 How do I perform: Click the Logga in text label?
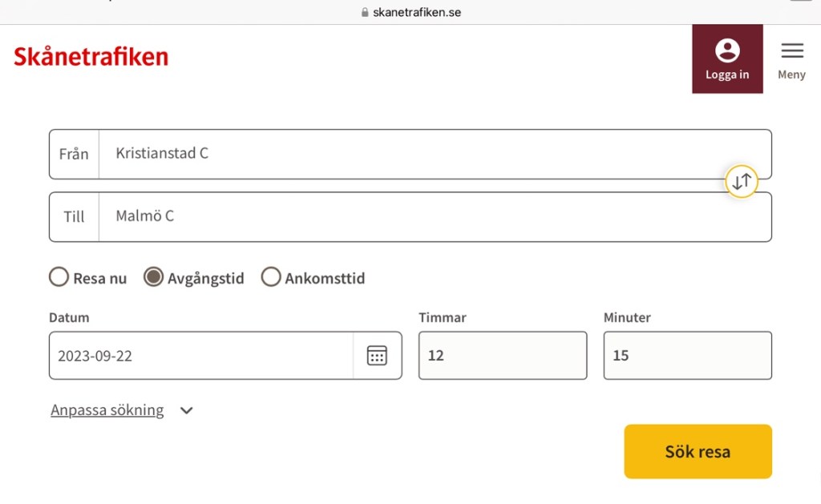click(x=727, y=75)
